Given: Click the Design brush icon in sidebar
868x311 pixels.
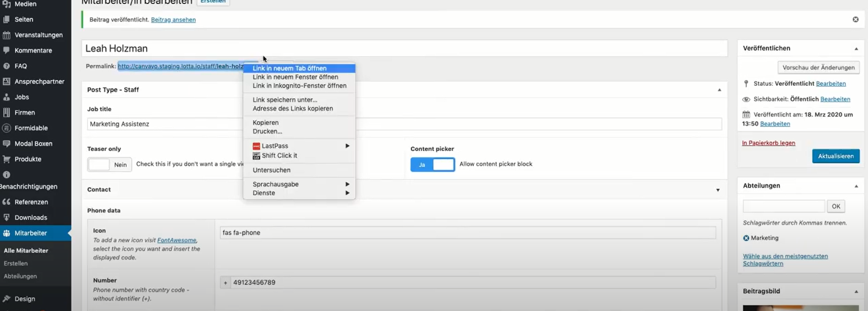Looking at the screenshot, I should coord(6,299).
